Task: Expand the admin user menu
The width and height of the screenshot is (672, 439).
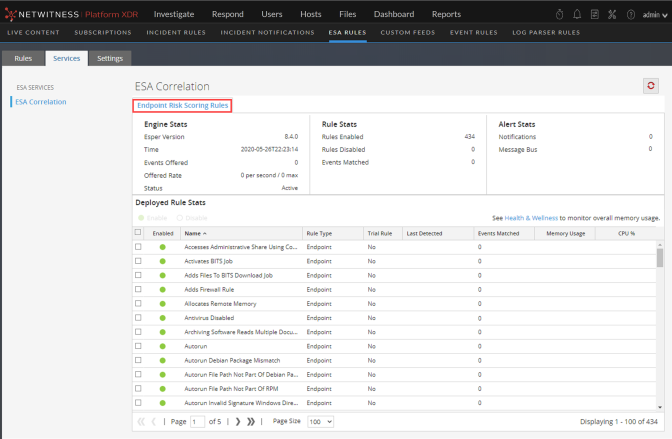Action: (652, 14)
